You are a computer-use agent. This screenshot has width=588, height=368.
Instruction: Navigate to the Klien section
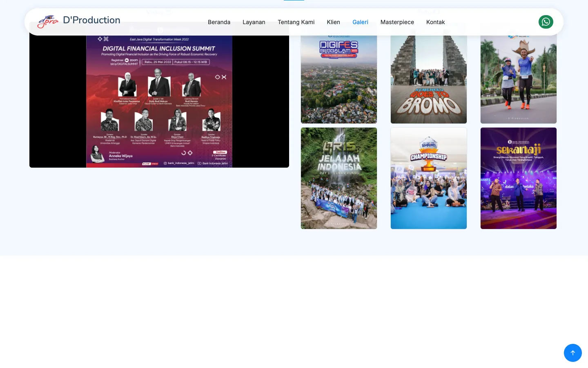[334, 22]
